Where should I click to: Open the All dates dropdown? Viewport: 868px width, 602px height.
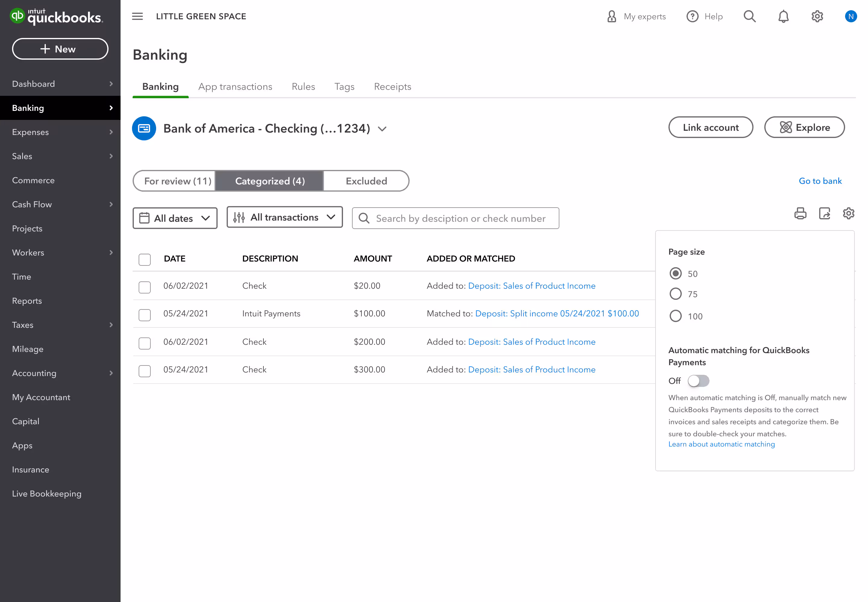pos(175,218)
